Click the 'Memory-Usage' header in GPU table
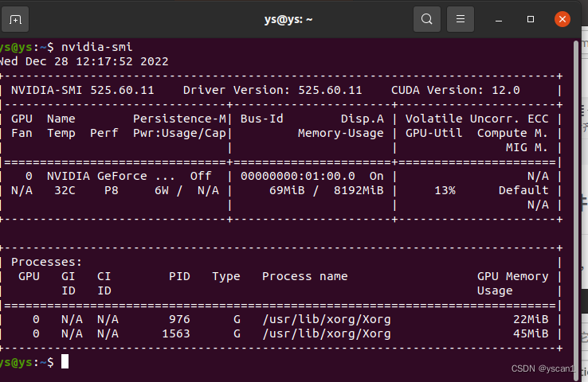This screenshot has height=382, width=588. (341, 134)
